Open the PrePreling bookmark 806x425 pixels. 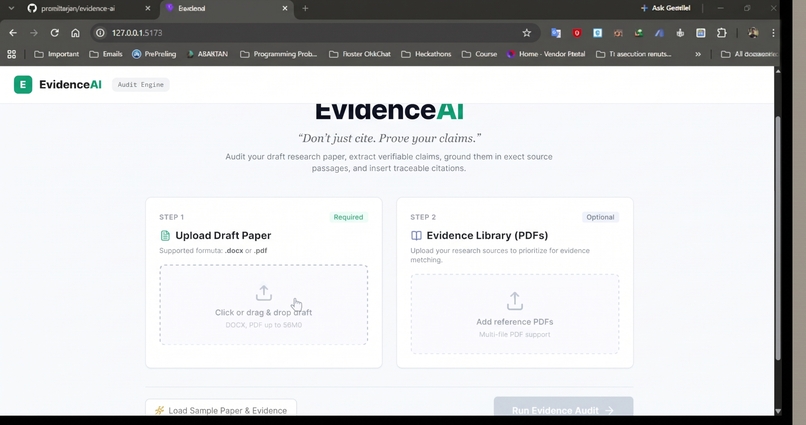point(154,54)
